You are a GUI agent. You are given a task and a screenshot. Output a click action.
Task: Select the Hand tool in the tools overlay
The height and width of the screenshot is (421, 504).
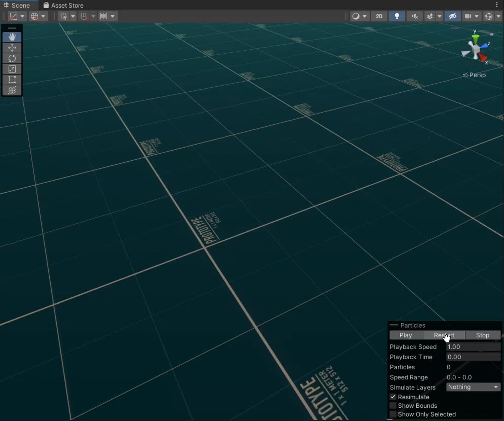click(12, 37)
